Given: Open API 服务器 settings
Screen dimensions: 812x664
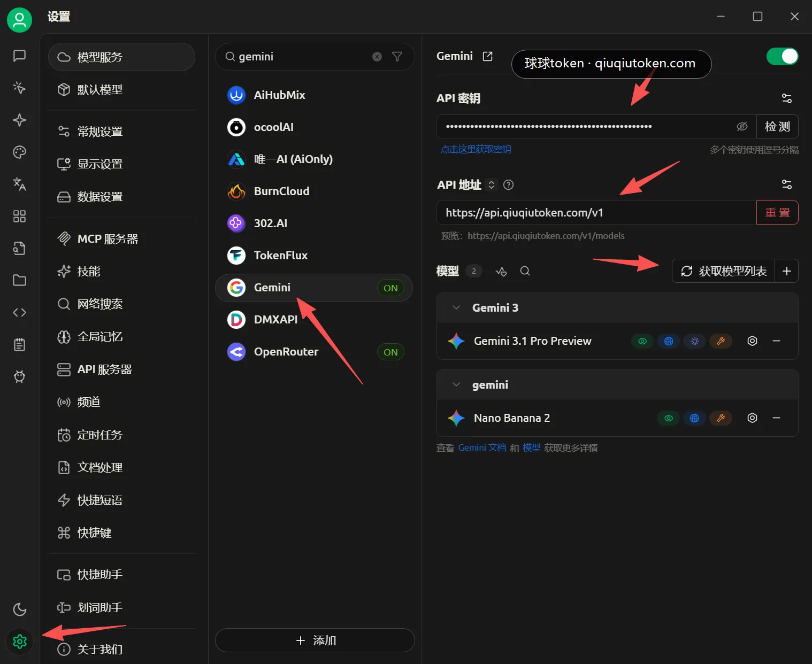Looking at the screenshot, I should [121, 369].
